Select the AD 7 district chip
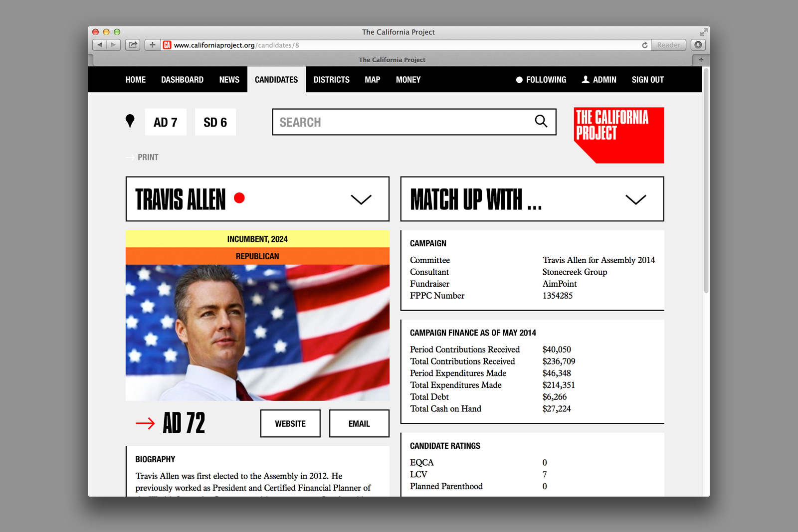The width and height of the screenshot is (798, 532). click(166, 122)
